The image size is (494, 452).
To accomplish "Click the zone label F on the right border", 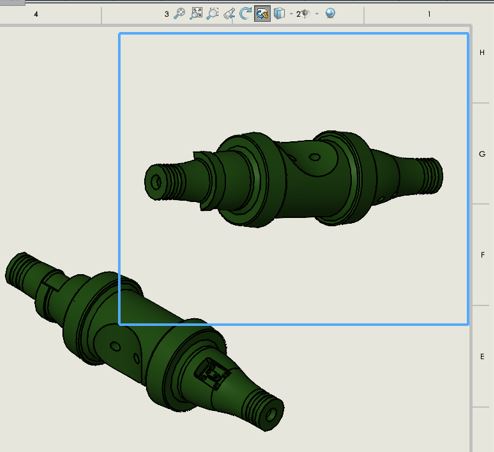I will pos(482,255).
